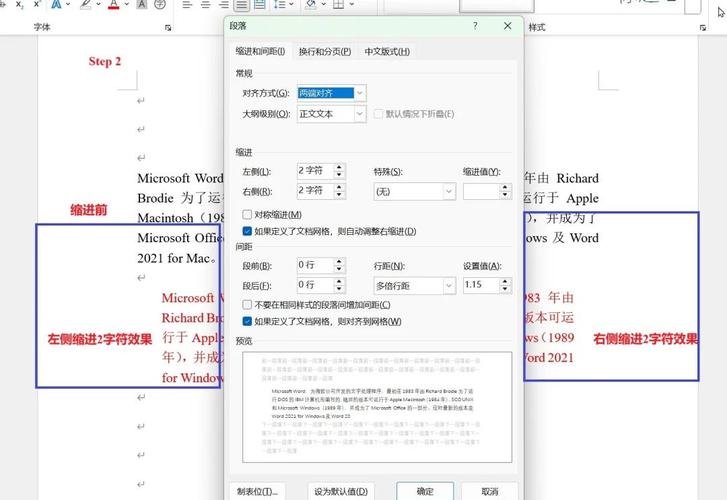727x500 pixels.
Task: Toggle 自动调整右缩进 checkbox
Action: click(247, 231)
